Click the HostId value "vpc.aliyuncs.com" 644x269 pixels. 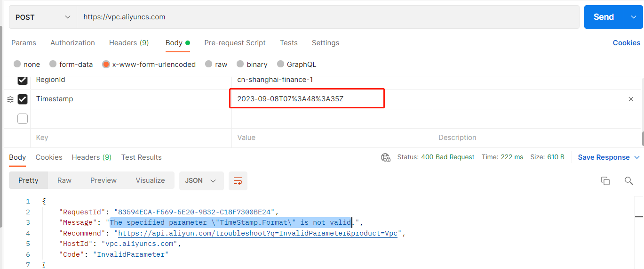(139, 244)
